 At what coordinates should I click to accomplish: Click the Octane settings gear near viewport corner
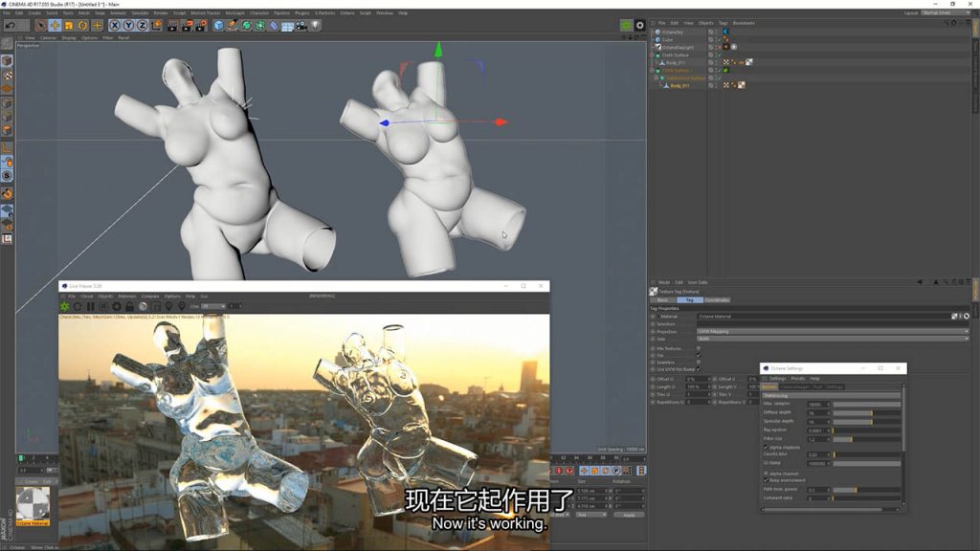tap(640, 25)
